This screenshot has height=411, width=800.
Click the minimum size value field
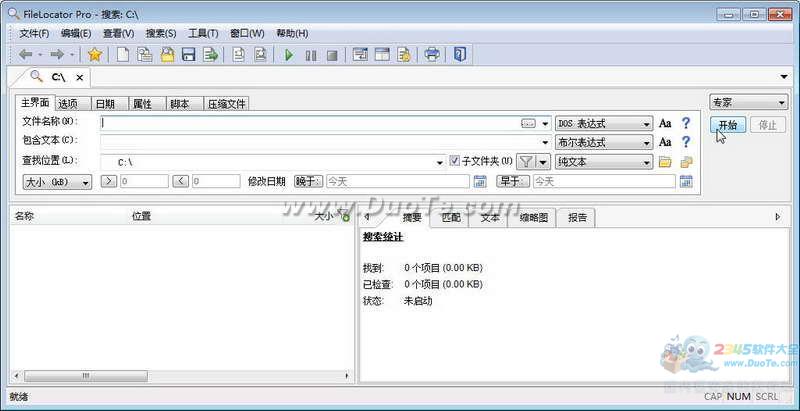tap(144, 181)
